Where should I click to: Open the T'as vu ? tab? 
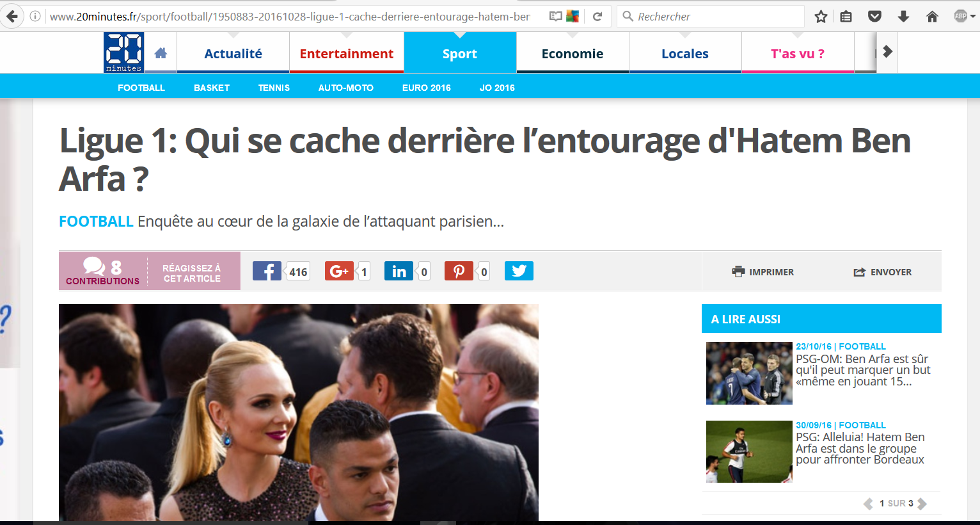click(798, 53)
